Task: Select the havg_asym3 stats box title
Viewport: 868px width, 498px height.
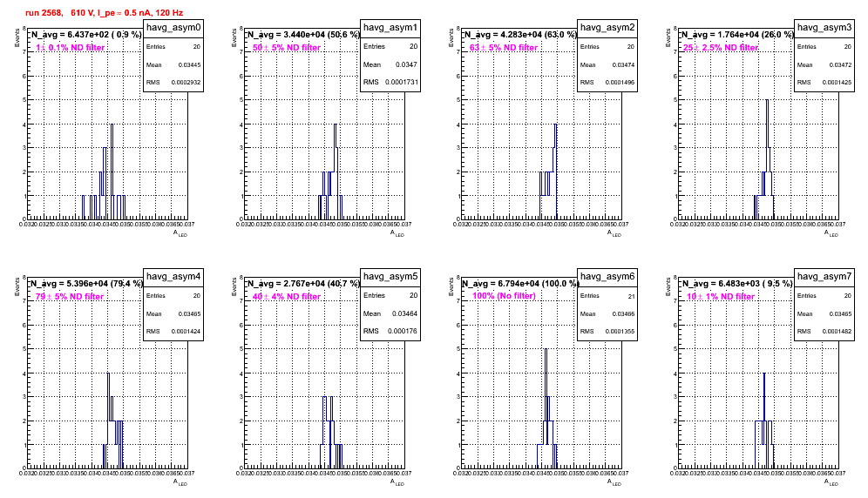Action: (824, 27)
